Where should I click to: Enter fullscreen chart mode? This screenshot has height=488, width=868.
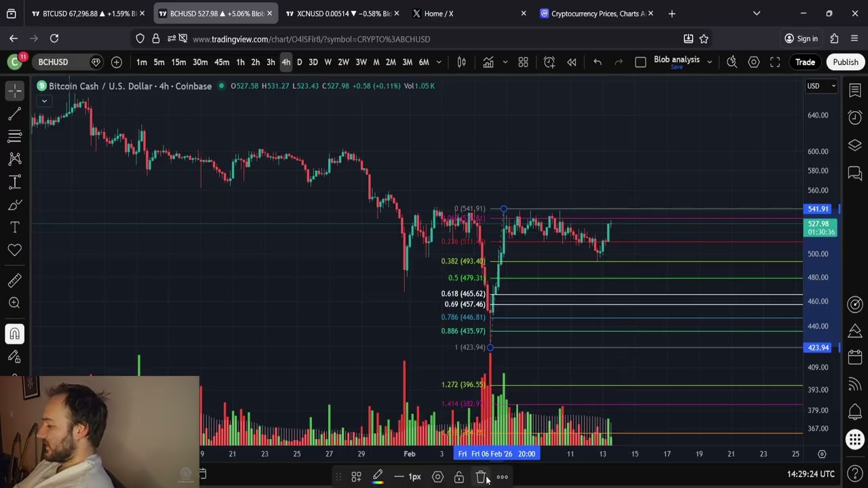click(775, 62)
